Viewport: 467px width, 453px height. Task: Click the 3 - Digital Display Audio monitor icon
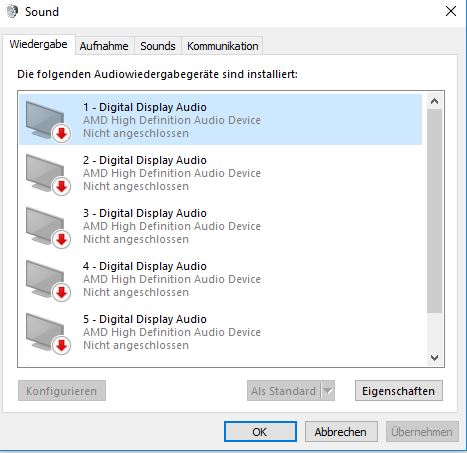point(48,227)
